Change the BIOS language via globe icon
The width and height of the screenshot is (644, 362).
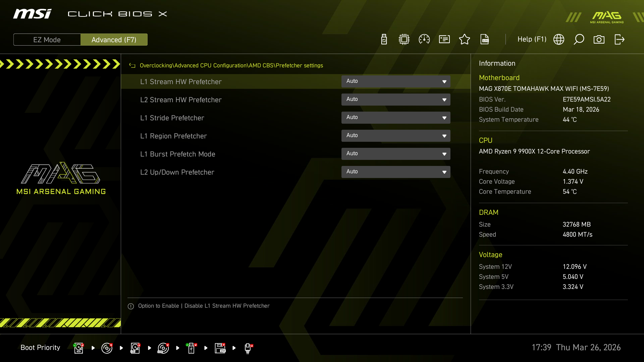point(559,39)
